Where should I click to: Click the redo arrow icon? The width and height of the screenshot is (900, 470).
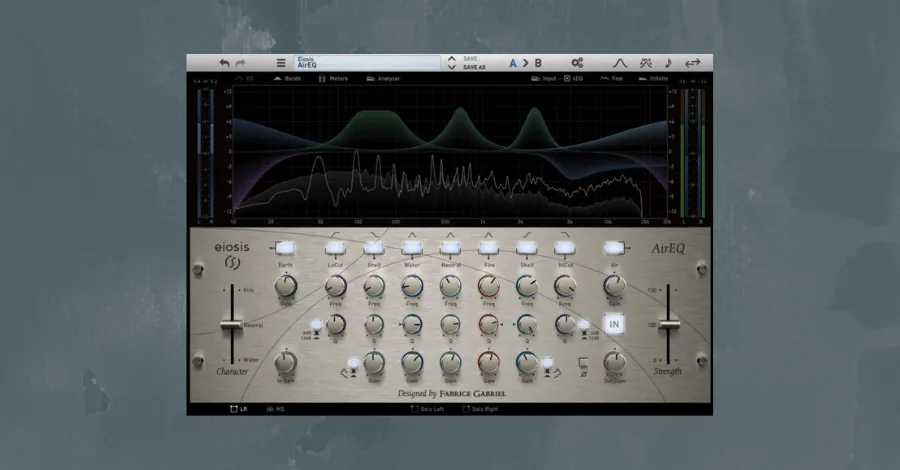pyautogui.click(x=240, y=63)
